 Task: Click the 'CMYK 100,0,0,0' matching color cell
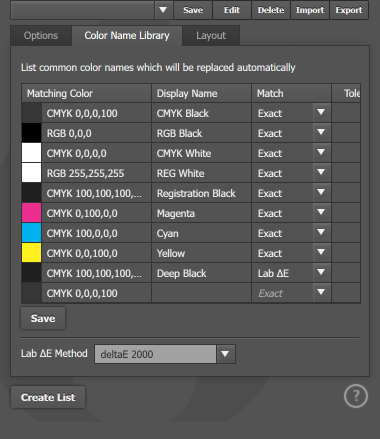pos(96,233)
